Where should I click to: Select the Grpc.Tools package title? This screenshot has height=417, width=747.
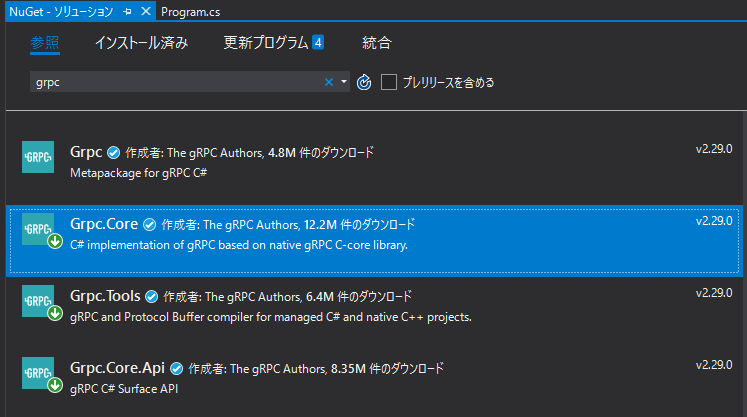coord(105,296)
